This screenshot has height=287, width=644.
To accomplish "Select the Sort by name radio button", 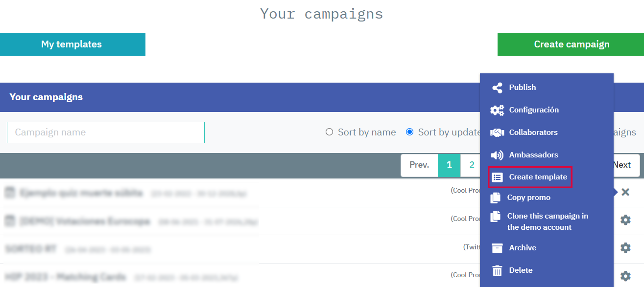I will [x=330, y=132].
